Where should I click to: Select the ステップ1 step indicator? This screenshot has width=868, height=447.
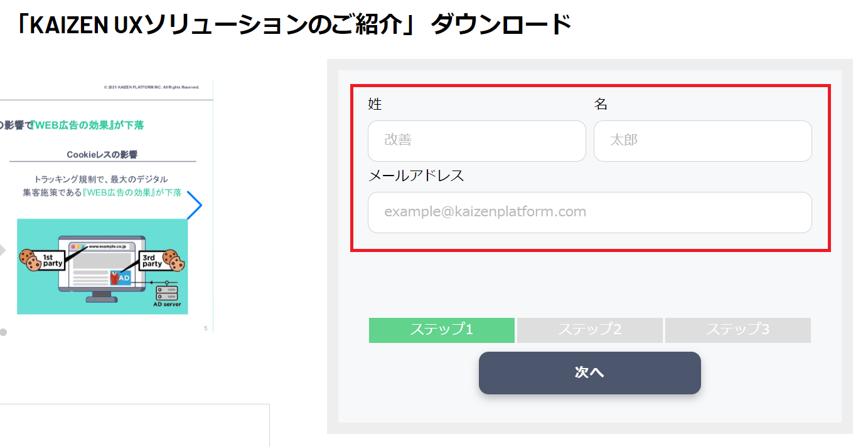pos(441,330)
